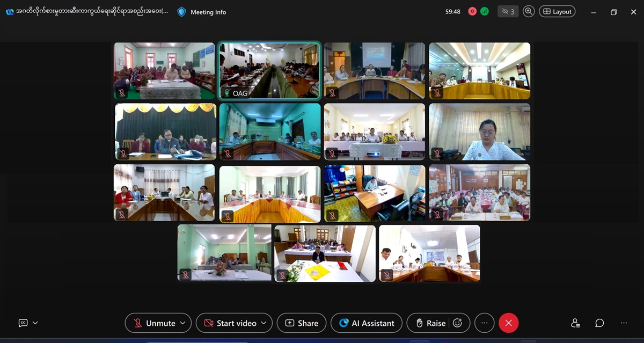
Task: Click the red recording indicator icon
Action: (x=472, y=11)
